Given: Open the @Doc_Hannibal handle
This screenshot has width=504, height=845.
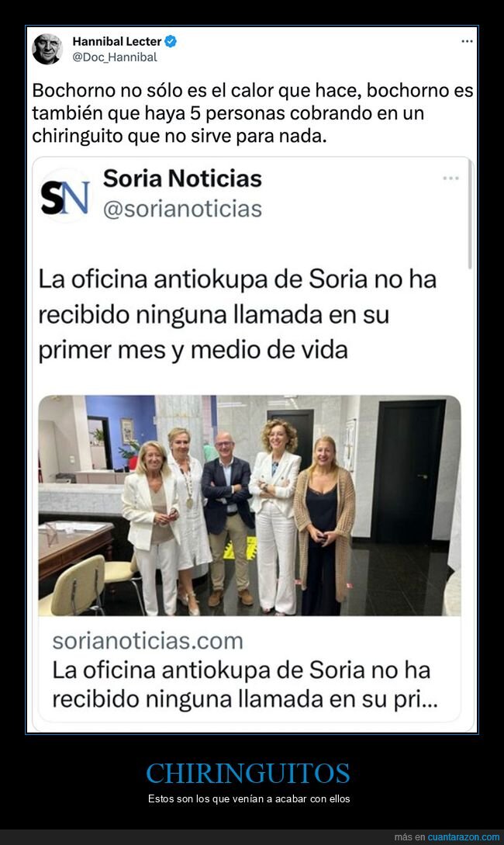Looking at the screenshot, I should [x=115, y=57].
